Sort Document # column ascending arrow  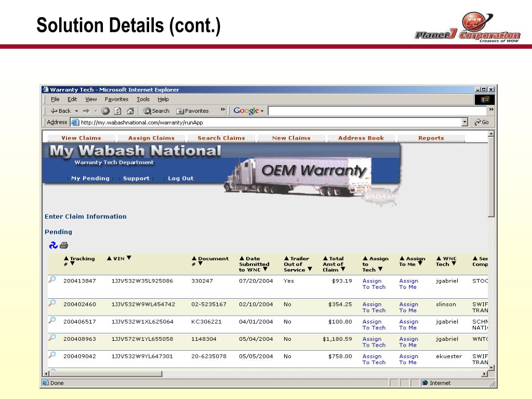(x=194, y=259)
